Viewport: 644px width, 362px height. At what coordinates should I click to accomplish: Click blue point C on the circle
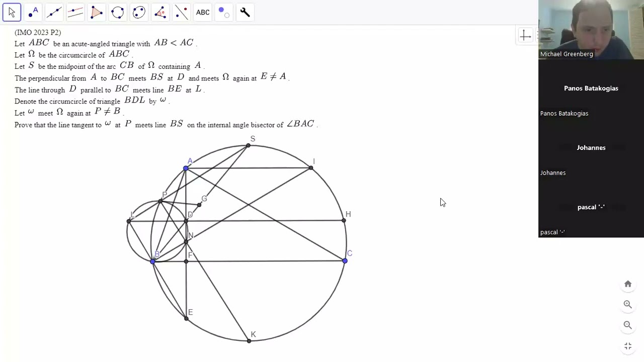345,261
